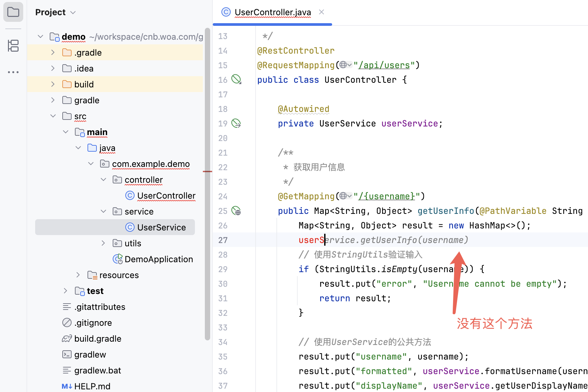
Task: Click the globe icon in the RequestMapping annotation
Action: click(343, 65)
